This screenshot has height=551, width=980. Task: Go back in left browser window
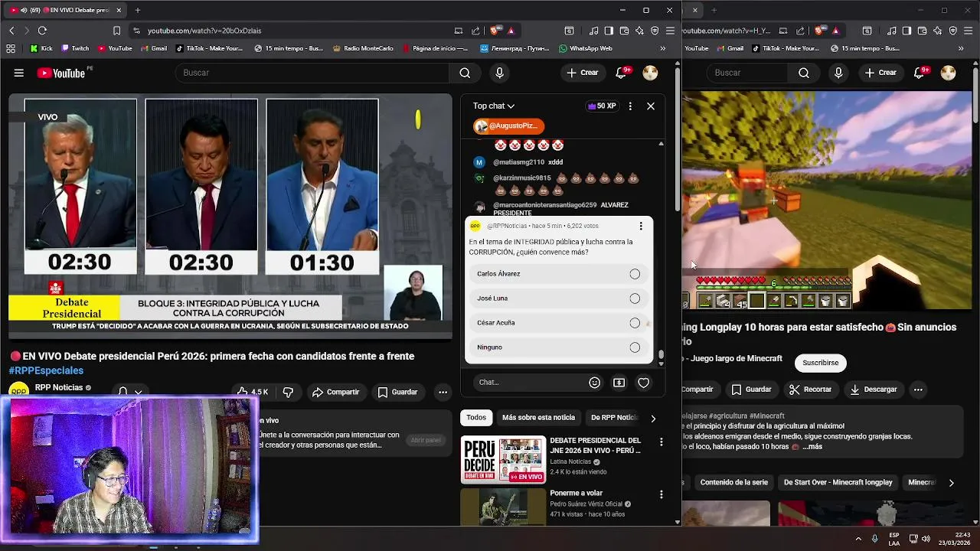pyautogui.click(x=11, y=31)
